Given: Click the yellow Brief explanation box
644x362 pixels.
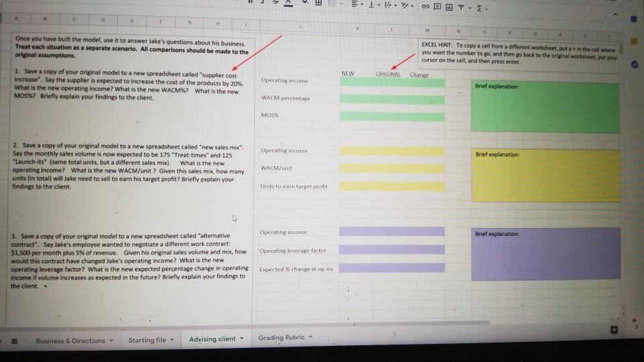Looking at the screenshot, I should click(546, 175).
